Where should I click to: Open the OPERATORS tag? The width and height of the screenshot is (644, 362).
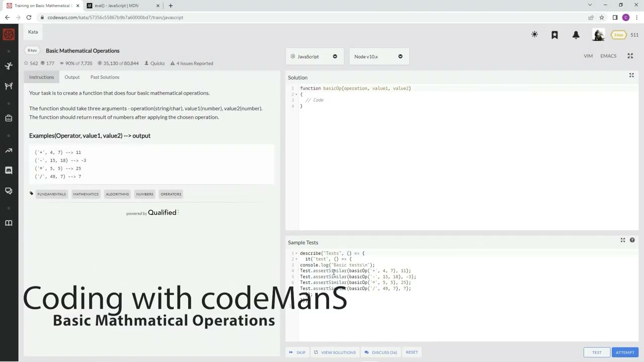171,194
